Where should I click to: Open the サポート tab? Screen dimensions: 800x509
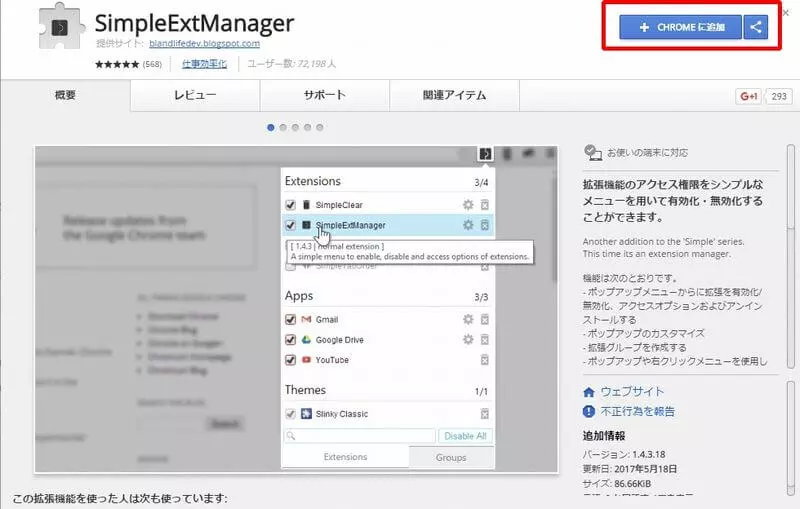click(x=324, y=95)
